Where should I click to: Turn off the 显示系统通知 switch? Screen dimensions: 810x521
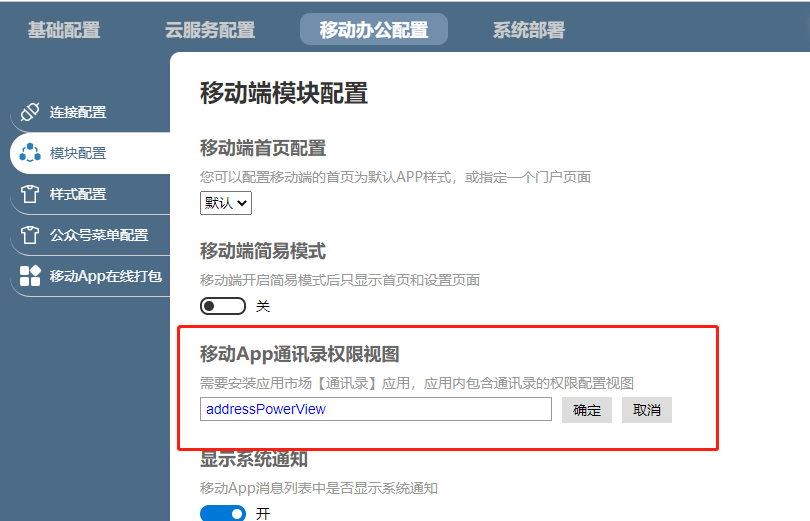223,513
